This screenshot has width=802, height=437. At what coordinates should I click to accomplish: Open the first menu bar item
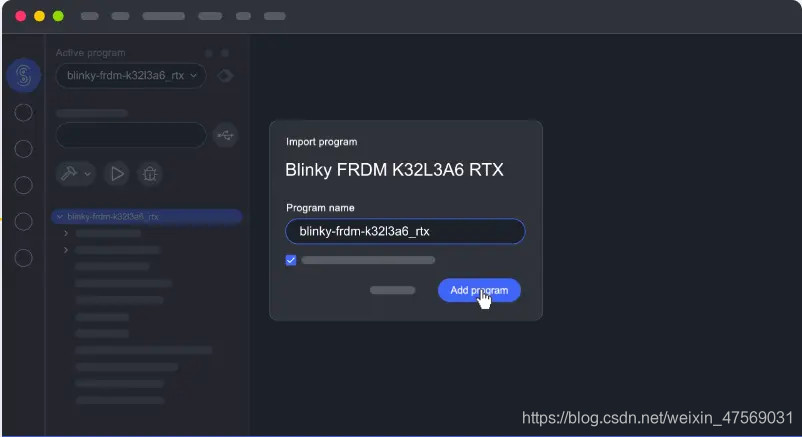coord(90,16)
